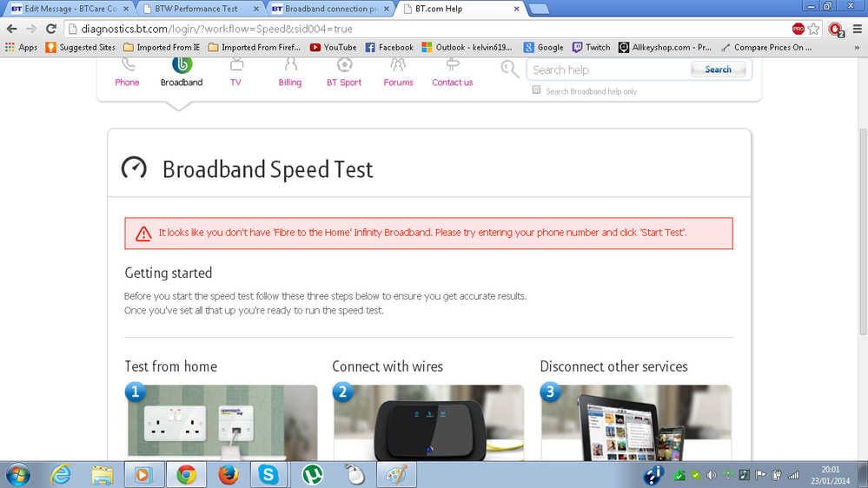Click the browser forward arrow

point(31,29)
